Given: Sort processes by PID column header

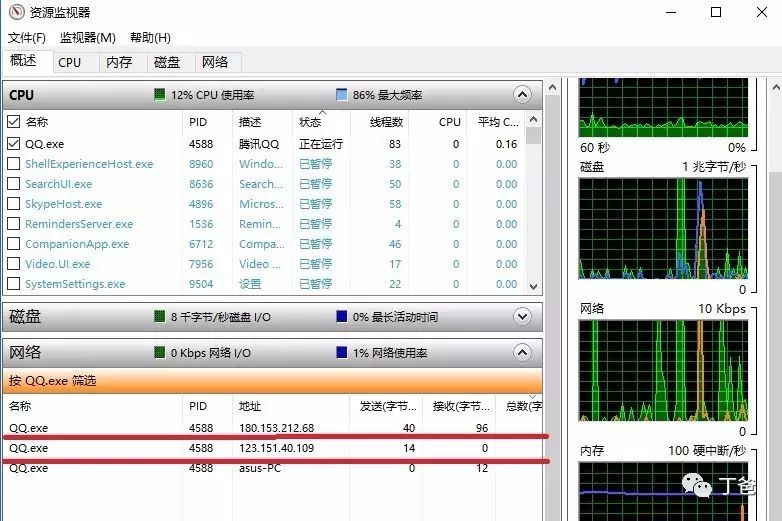Looking at the screenshot, I should click(x=198, y=122).
